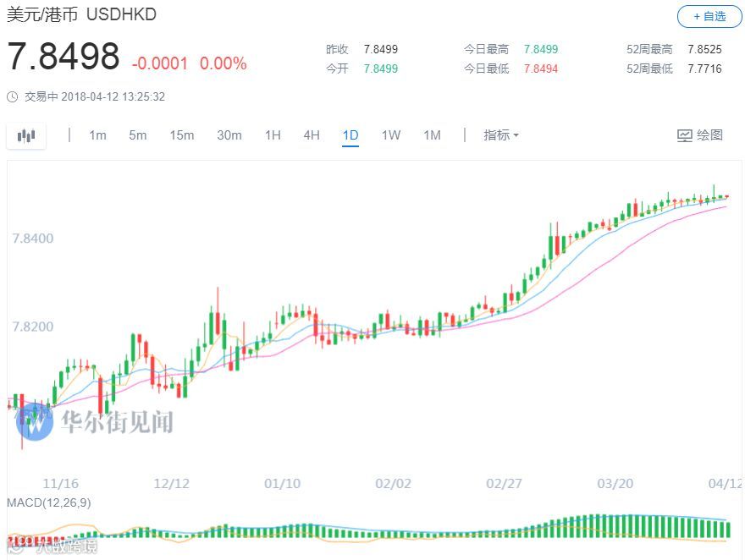Click the 03/20 date axis marker
This screenshot has width=745, height=560.
(x=615, y=484)
